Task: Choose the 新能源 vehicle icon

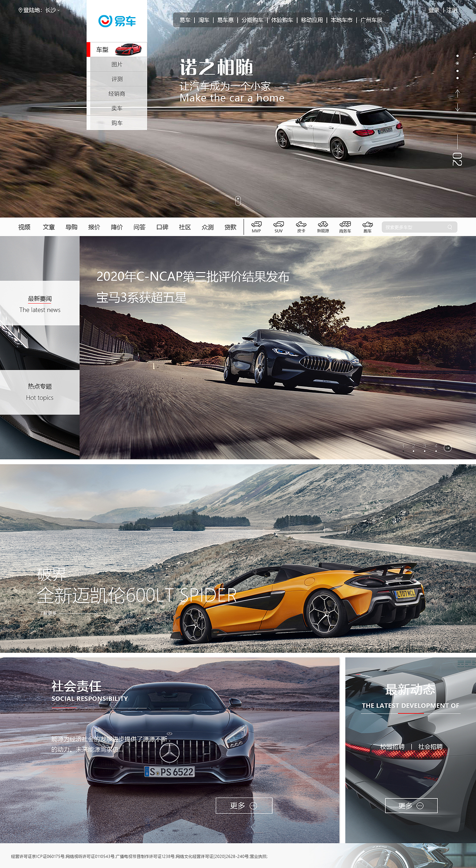Action: tap(323, 227)
